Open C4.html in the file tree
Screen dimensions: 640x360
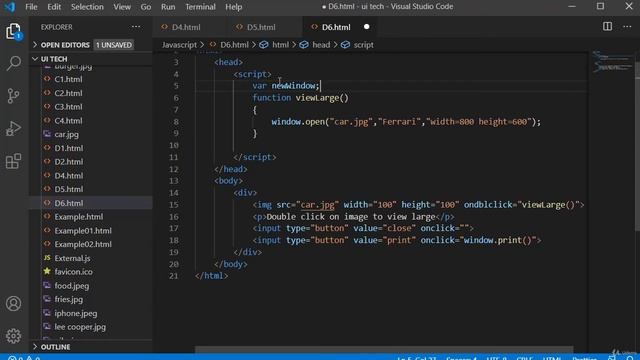click(x=68, y=121)
